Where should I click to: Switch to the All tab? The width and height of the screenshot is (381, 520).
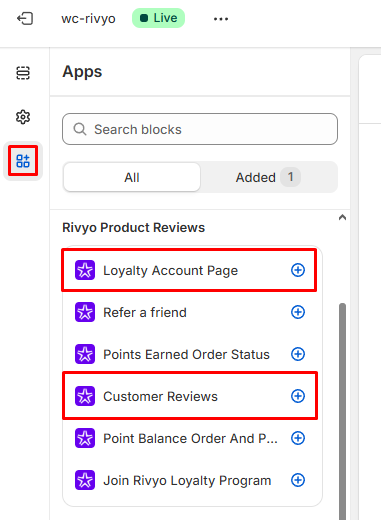(x=132, y=177)
